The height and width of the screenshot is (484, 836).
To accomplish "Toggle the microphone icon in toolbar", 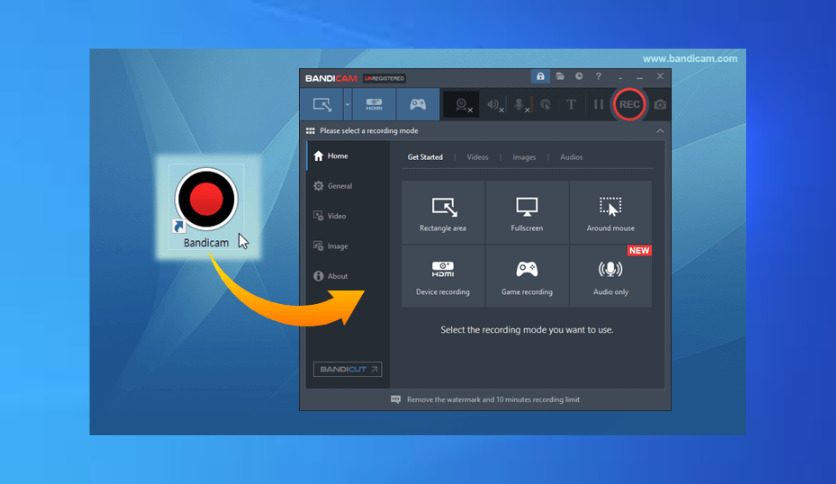I will point(520,105).
